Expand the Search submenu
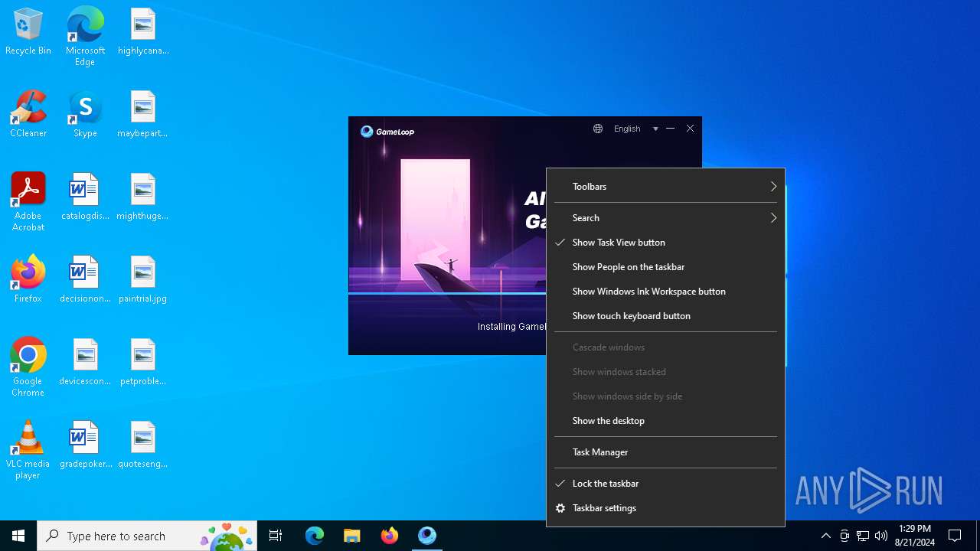The width and height of the screenshot is (980, 551). point(665,218)
